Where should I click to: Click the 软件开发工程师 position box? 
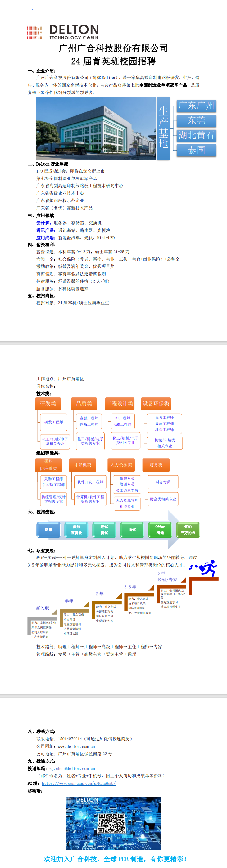point(90,482)
